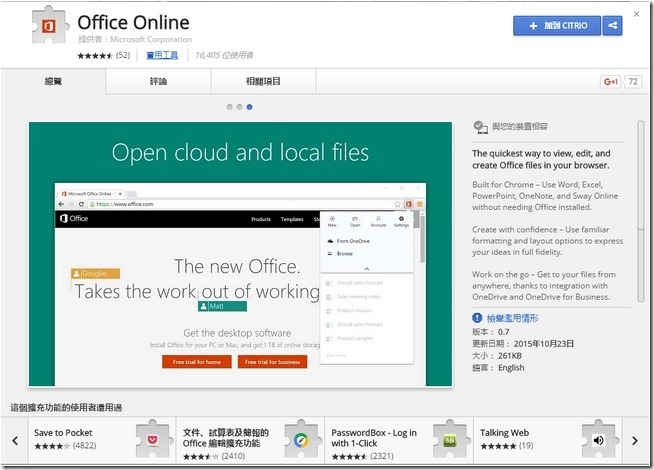Select From OneDrive in the popup
Viewport: 654px width, 470px height.
(x=349, y=241)
